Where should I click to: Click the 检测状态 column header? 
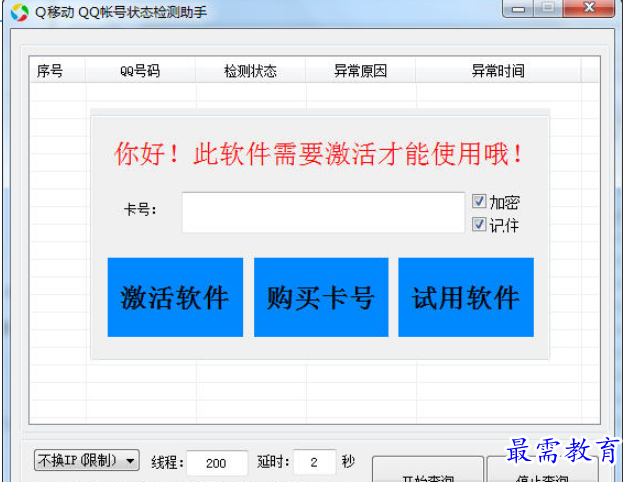250,71
